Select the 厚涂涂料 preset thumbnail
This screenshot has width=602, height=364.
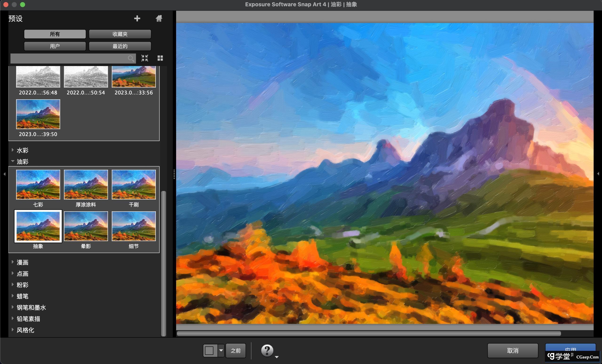coord(86,185)
